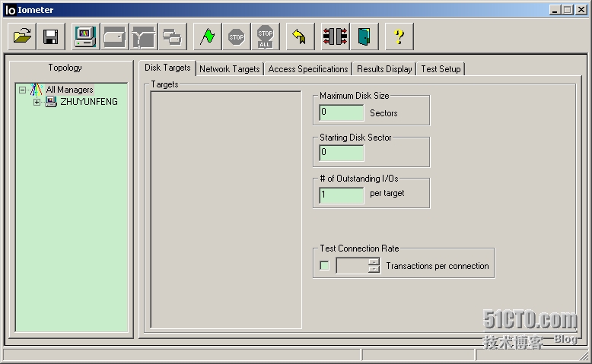
Task: Increase Transactions per connection with spinner up
Action: 374,261
